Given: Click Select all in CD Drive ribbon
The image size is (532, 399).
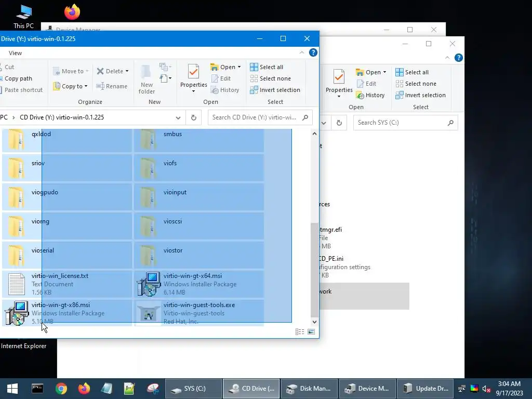Looking at the screenshot, I should click(267, 67).
